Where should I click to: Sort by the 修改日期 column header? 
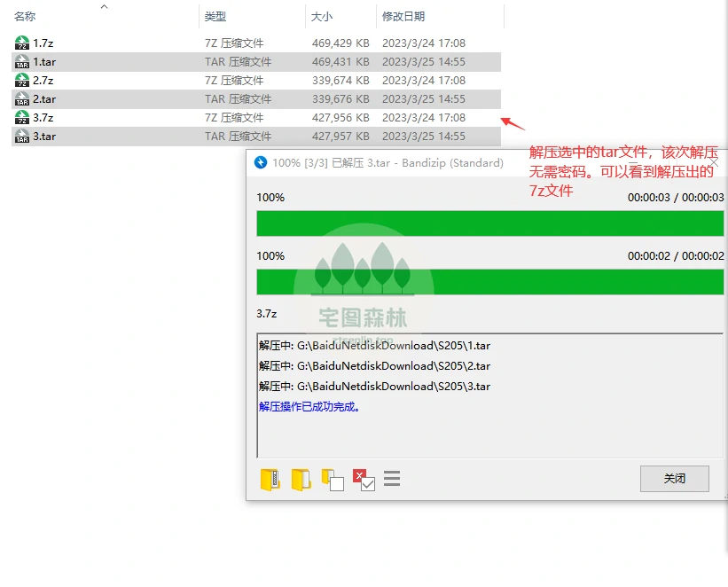pos(403,17)
